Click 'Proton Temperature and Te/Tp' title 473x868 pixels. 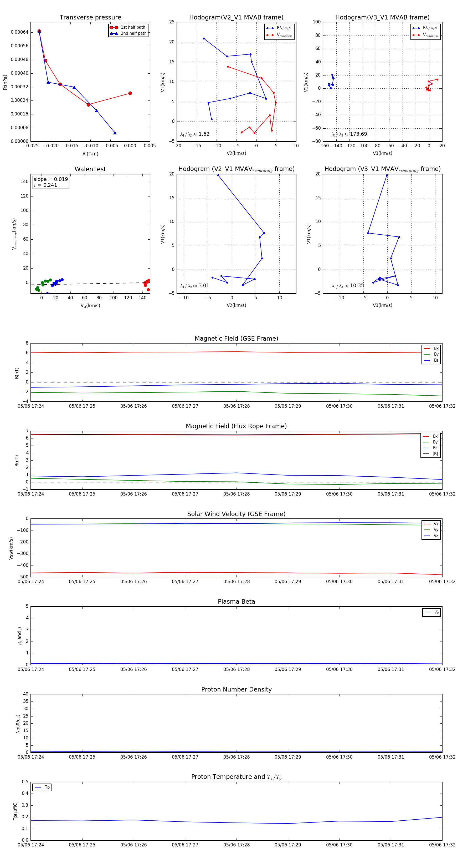[x=236, y=777]
